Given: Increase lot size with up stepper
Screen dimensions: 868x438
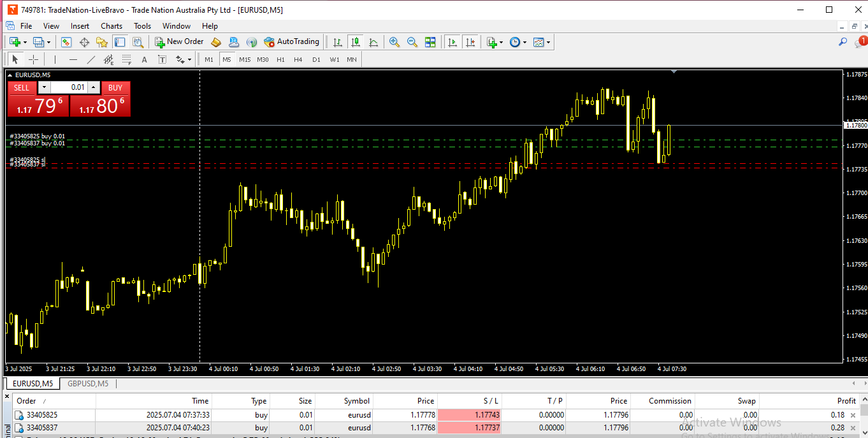Looking at the screenshot, I should click(x=94, y=87).
